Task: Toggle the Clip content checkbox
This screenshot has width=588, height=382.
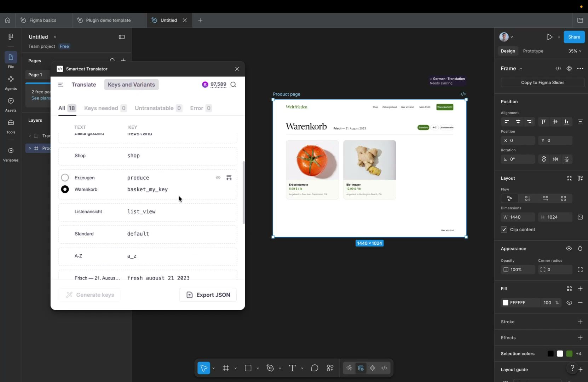Action: [x=504, y=230]
